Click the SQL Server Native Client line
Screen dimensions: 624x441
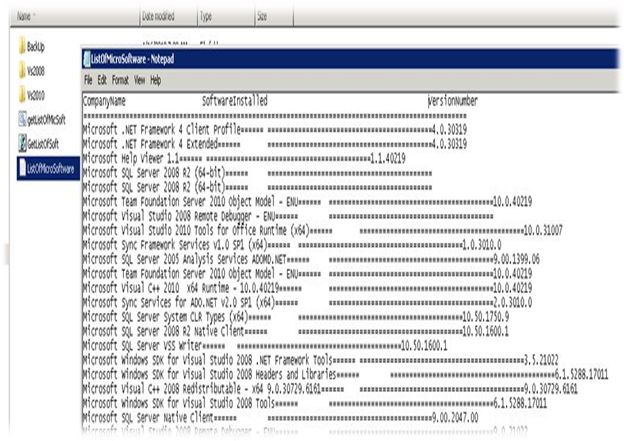coord(280,418)
